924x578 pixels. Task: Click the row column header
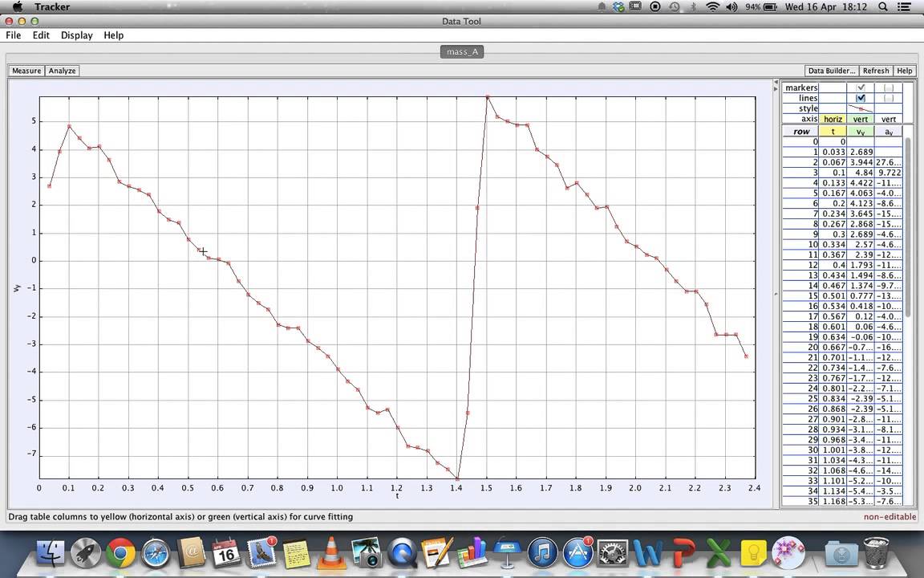(x=800, y=132)
